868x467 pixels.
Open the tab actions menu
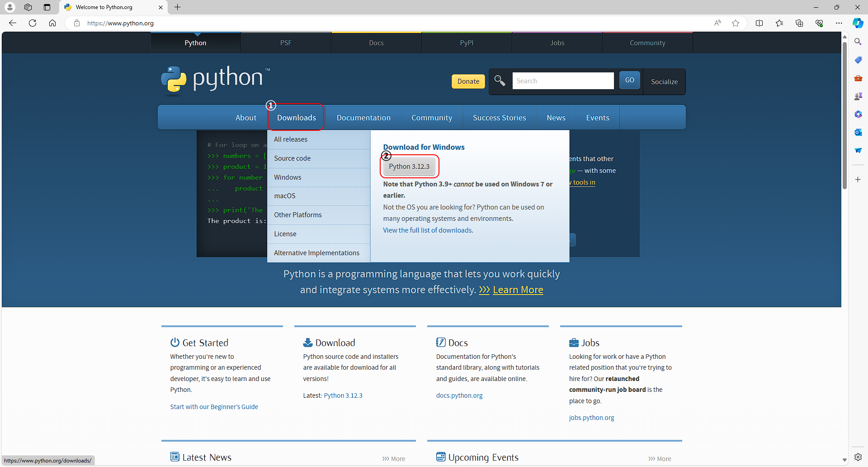(47, 7)
